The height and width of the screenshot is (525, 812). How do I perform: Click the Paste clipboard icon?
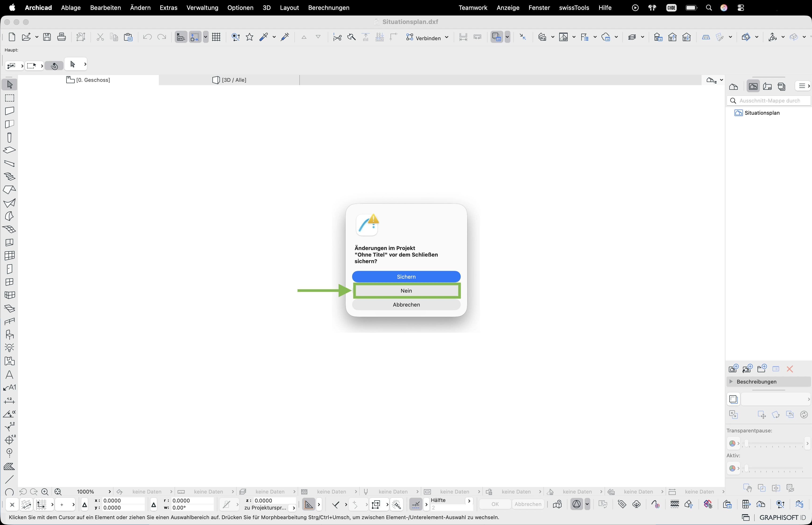(128, 37)
